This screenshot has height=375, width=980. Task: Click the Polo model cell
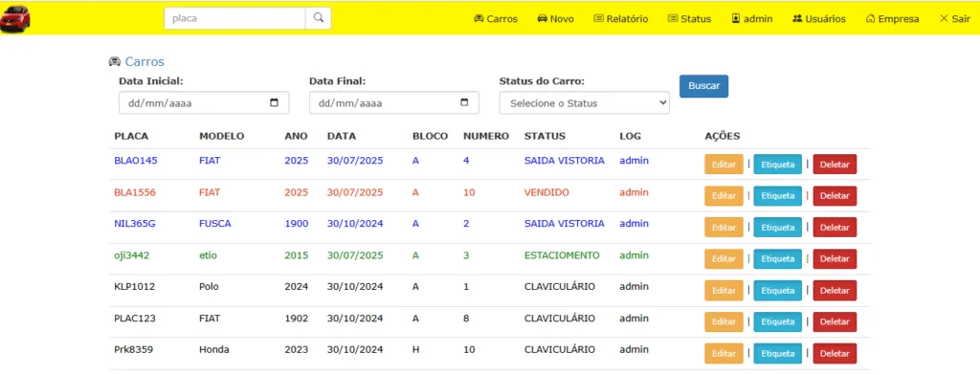[208, 287]
